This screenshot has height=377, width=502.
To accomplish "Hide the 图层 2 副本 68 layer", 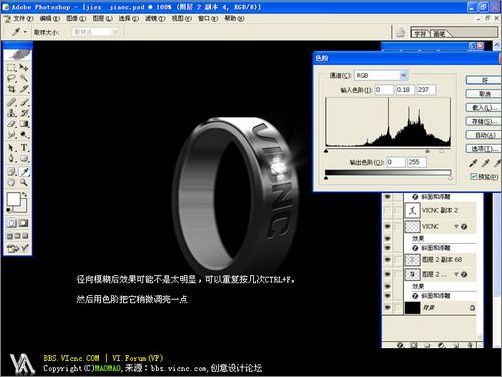I will [387, 259].
